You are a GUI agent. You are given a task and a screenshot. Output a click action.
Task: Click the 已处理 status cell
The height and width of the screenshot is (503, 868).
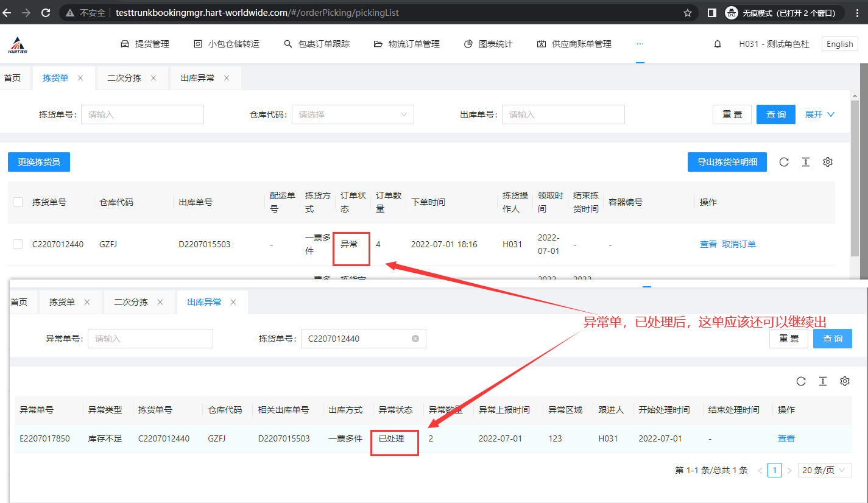[391, 438]
